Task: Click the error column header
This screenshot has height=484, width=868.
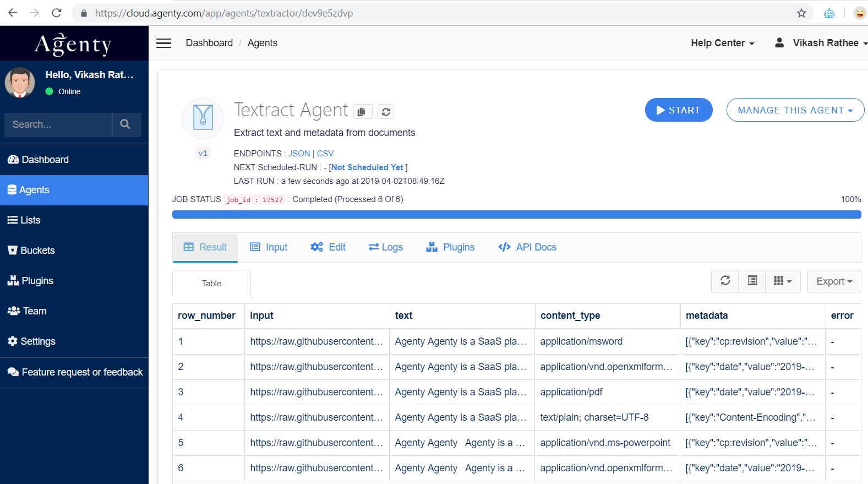Action: (x=842, y=316)
